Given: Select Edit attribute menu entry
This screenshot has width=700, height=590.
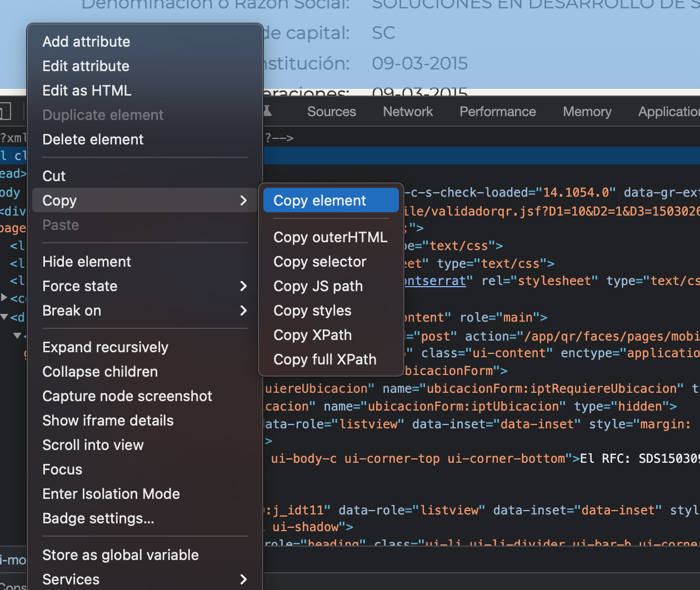Looking at the screenshot, I should pos(144,66).
